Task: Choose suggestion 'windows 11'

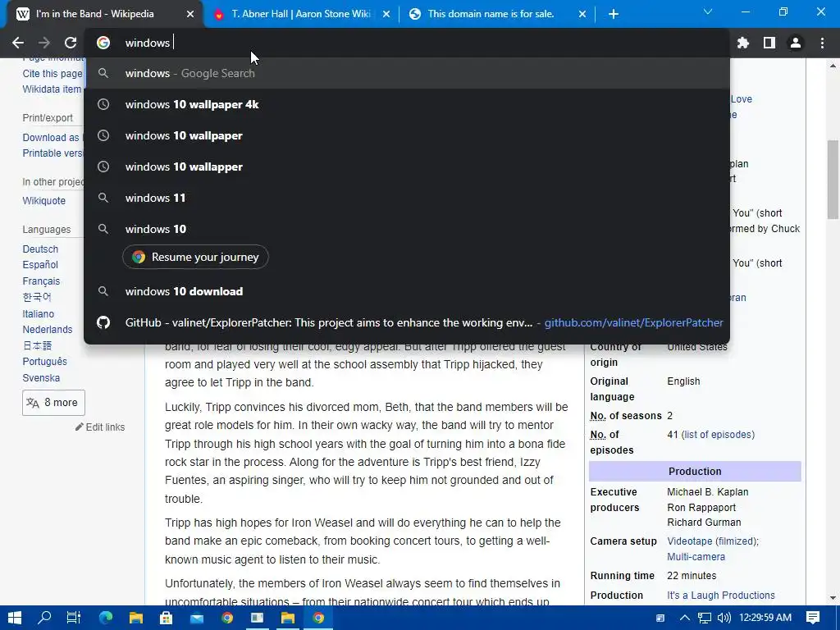Action: pos(407,198)
